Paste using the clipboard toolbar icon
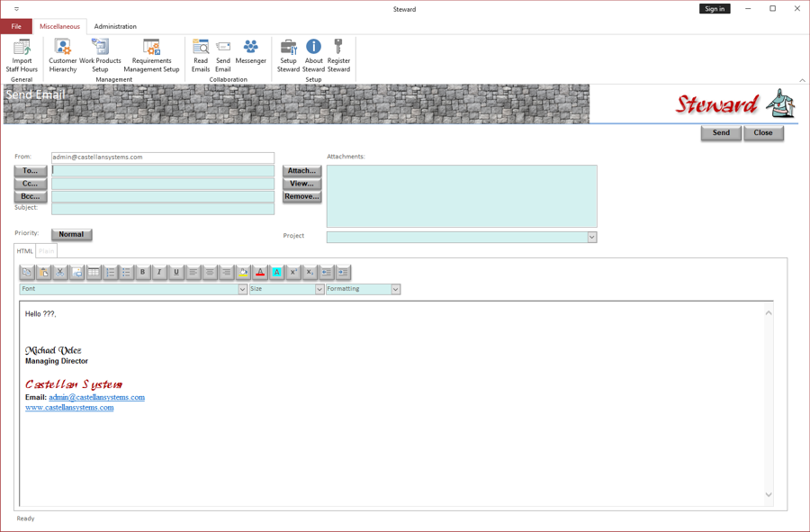Image resolution: width=810 pixels, height=532 pixels. pos(44,272)
